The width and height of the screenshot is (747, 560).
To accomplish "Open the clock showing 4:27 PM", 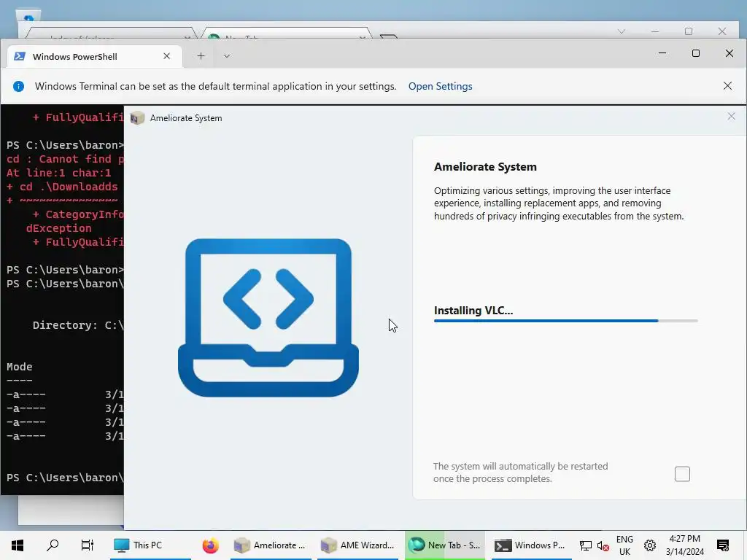I will pyautogui.click(x=684, y=545).
